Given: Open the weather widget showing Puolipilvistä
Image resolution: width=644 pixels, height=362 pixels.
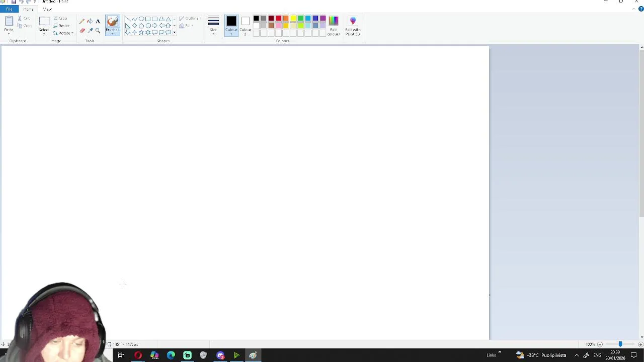Looking at the screenshot, I should pos(541,355).
